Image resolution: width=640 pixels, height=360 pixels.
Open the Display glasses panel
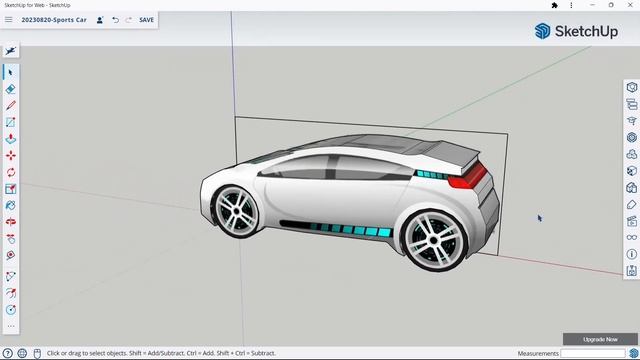pyautogui.click(x=631, y=238)
